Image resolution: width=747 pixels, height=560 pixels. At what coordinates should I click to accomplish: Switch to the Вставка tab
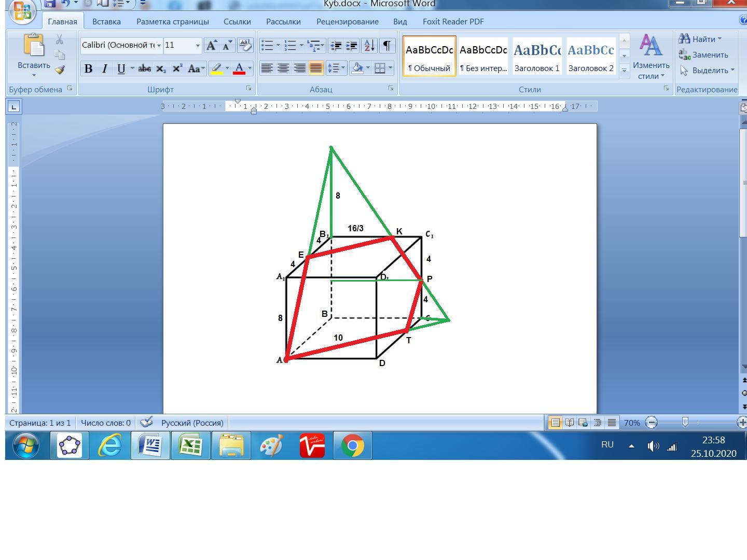tap(106, 22)
